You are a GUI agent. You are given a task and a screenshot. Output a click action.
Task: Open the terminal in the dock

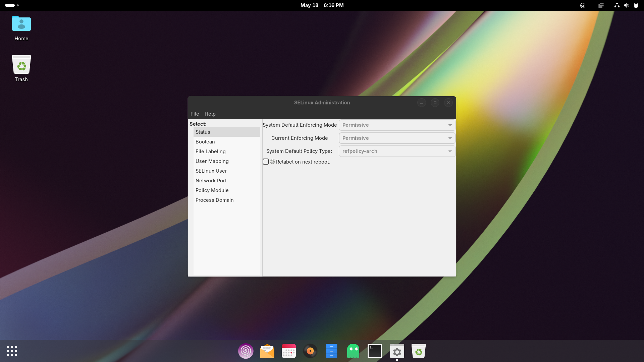click(375, 351)
